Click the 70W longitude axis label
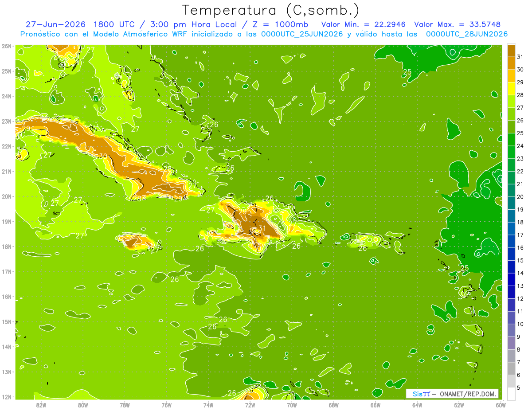This screenshot has height=411, width=532. (x=292, y=405)
